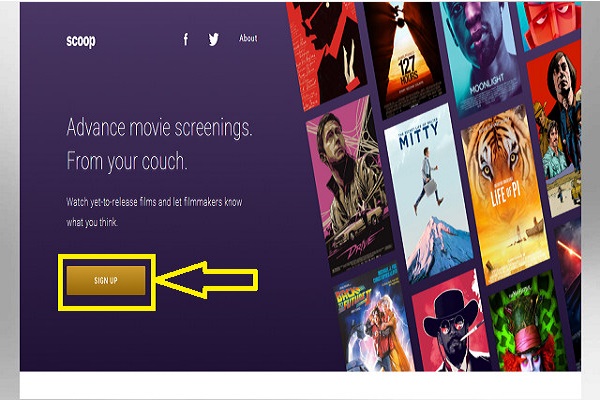
Task: Select the 127 Hours movie poster
Action: [x=404, y=56]
